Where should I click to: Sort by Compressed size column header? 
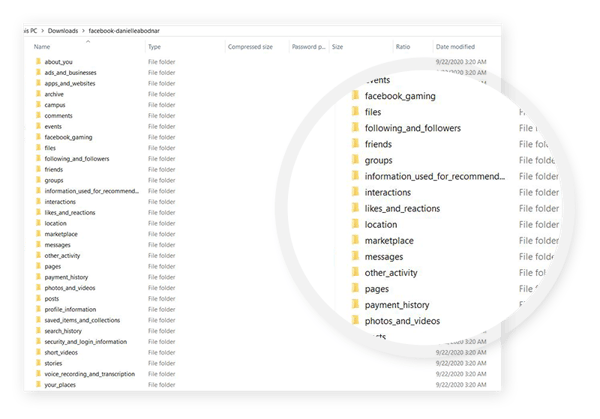click(x=250, y=47)
